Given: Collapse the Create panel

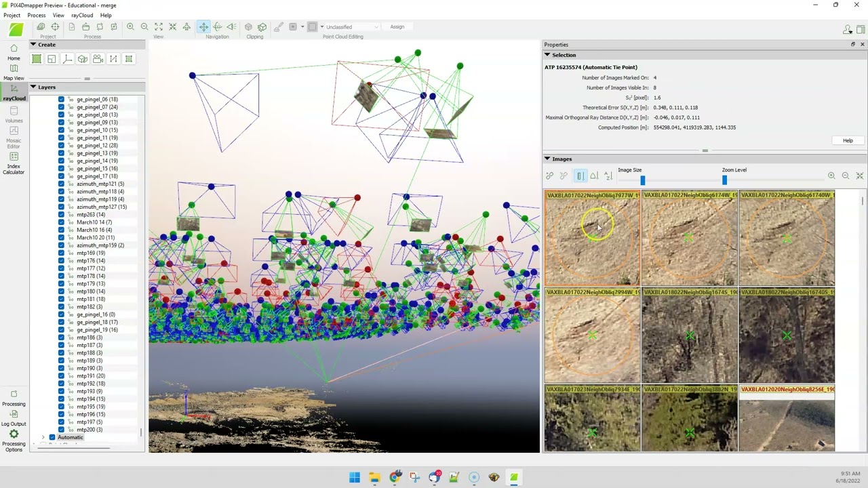Looking at the screenshot, I should (x=33, y=44).
